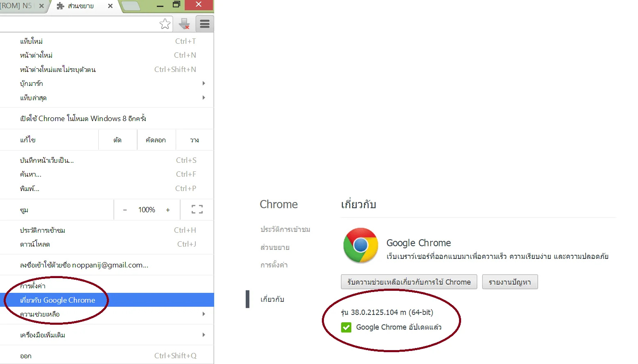Open ดาวน์โหลด (Ctrl+J) menu item
638x364 pixels.
[107, 244]
